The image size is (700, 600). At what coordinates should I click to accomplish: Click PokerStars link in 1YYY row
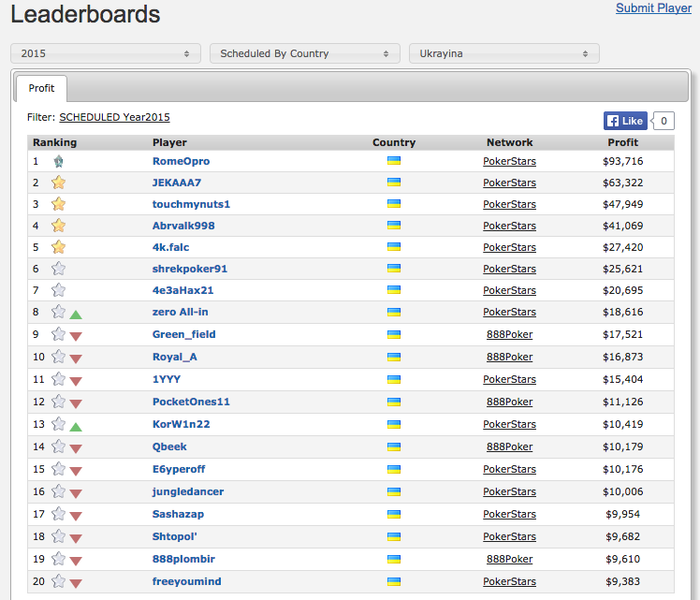[x=509, y=379]
